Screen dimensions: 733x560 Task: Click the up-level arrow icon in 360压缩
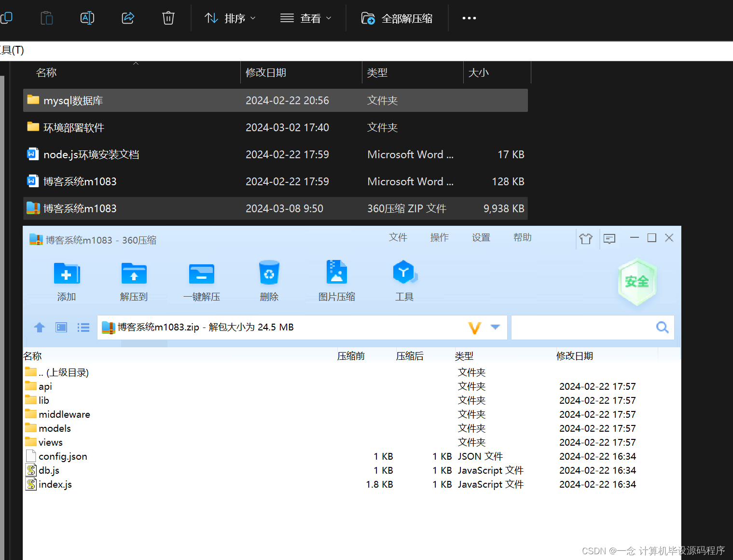click(39, 327)
